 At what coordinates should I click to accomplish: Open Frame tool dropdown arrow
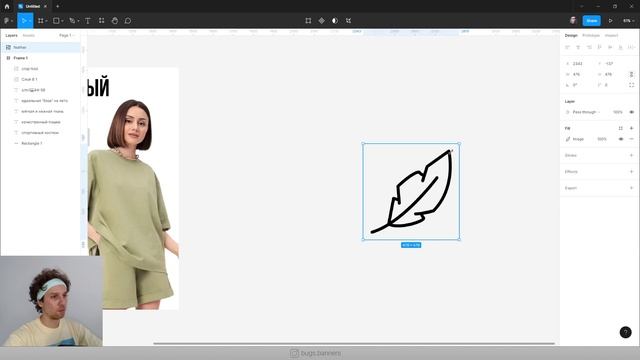coord(47,21)
